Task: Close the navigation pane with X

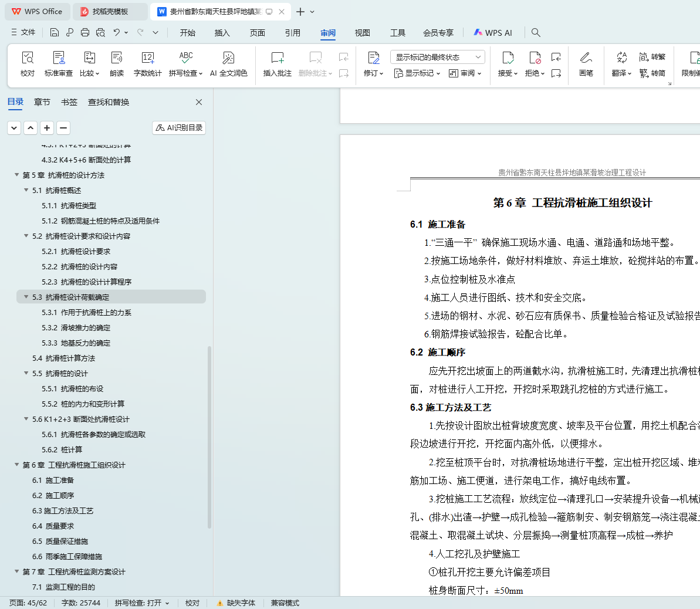Action: click(x=199, y=102)
